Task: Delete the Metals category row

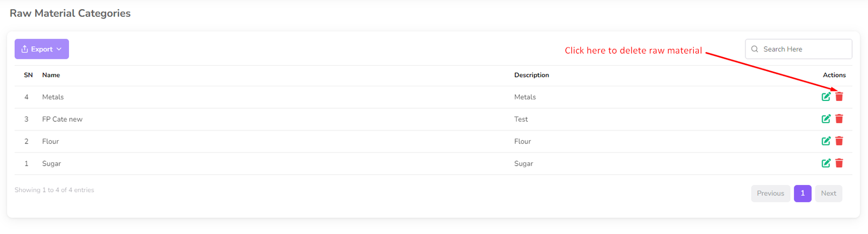Action: pyautogui.click(x=839, y=97)
